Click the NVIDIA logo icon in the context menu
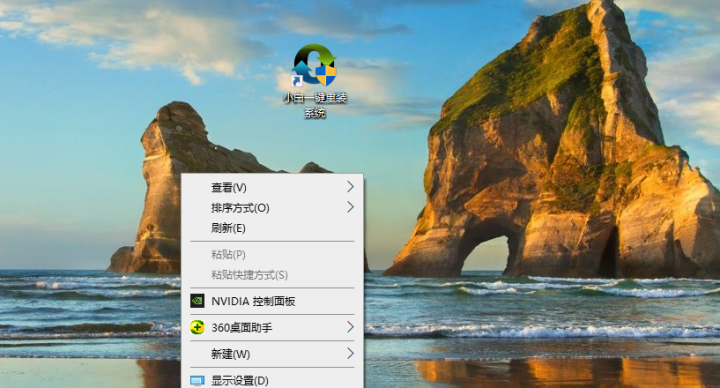720x388 pixels. pyautogui.click(x=197, y=301)
